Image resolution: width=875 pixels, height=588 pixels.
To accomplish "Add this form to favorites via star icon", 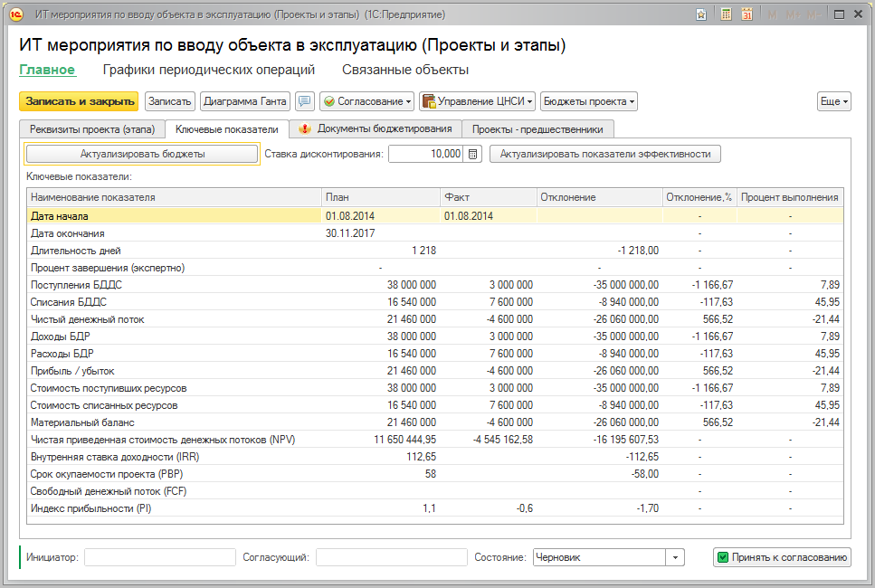I will pyautogui.click(x=701, y=14).
